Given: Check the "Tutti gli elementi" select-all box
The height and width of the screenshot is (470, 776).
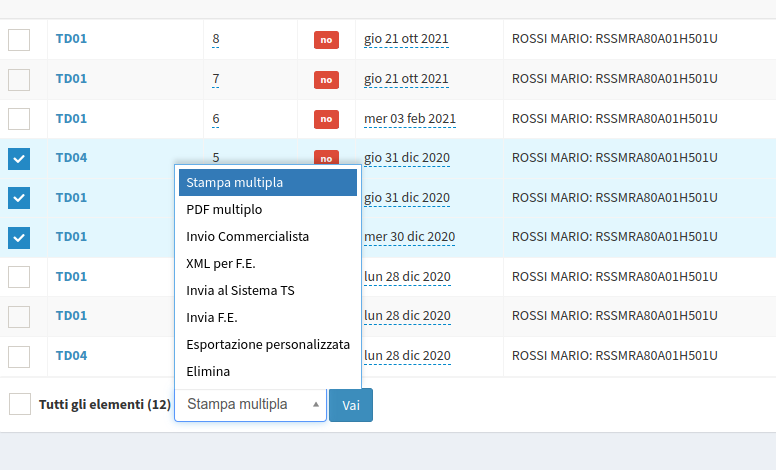Looking at the screenshot, I should pos(20,404).
